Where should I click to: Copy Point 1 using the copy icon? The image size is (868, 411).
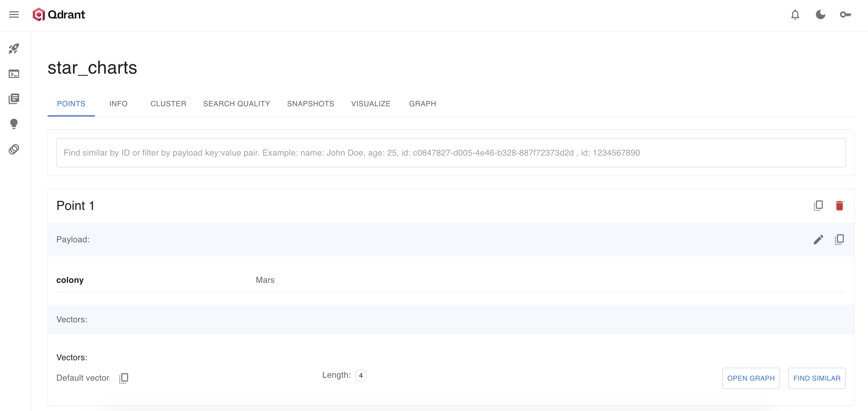(818, 205)
